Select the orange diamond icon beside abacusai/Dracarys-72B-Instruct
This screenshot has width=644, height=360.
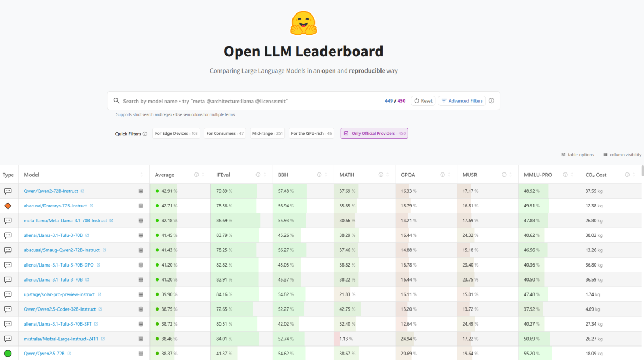[8, 205]
